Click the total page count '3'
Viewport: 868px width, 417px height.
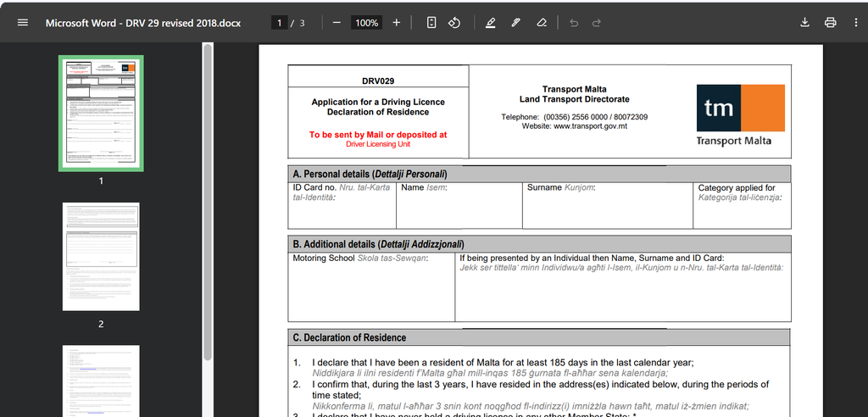click(x=303, y=23)
